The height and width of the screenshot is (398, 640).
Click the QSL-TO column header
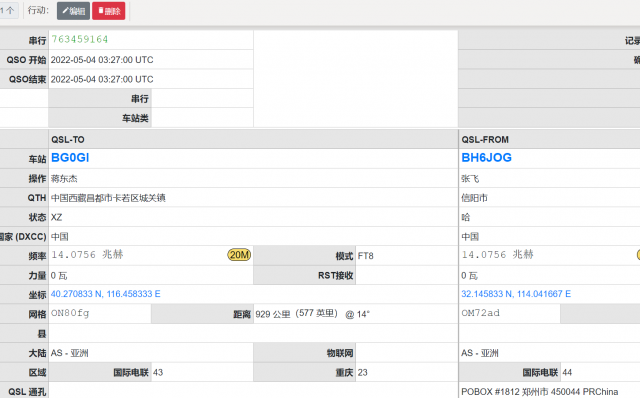click(x=68, y=140)
